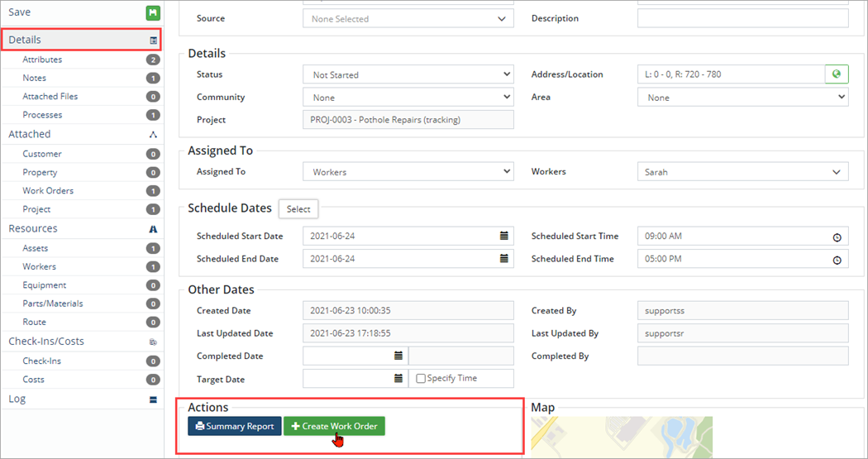Click Equipment count badge
Viewport: 868px width, 459px height.
153,285
